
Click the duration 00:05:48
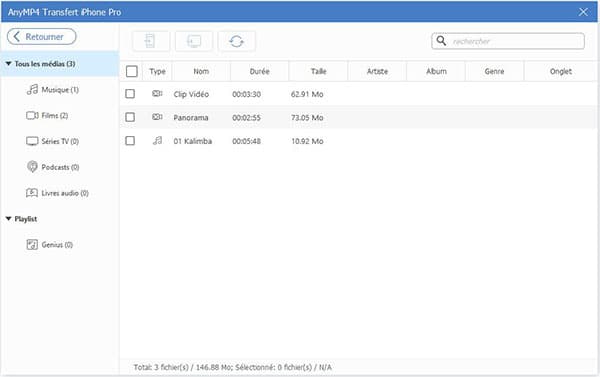tap(246, 141)
